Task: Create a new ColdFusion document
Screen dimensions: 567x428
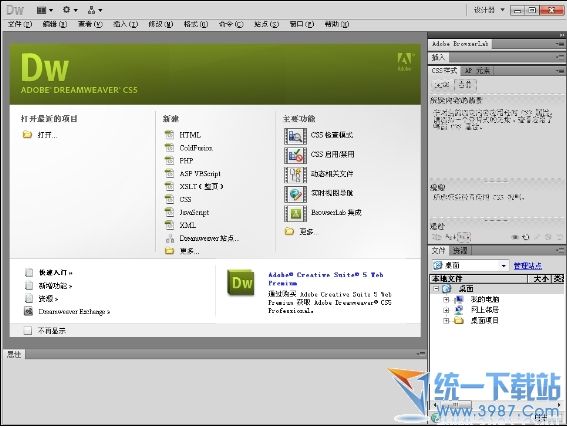Action: [x=196, y=148]
